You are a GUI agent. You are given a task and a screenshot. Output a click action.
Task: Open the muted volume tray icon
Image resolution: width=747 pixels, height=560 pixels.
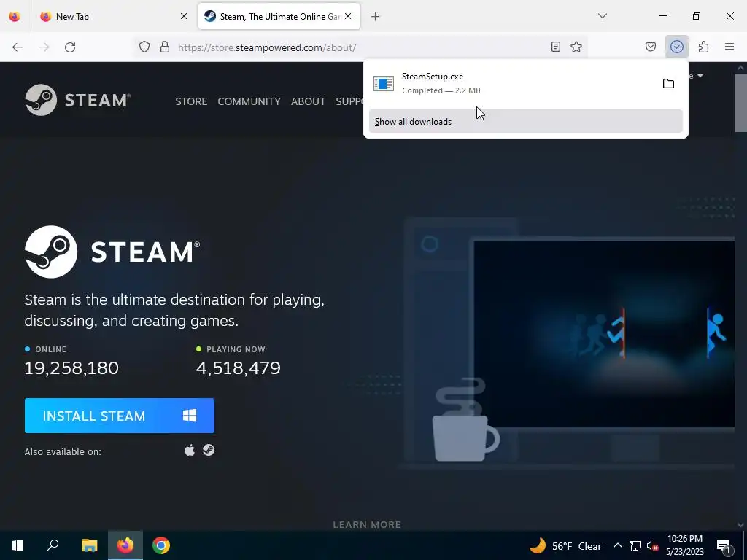[x=652, y=545]
